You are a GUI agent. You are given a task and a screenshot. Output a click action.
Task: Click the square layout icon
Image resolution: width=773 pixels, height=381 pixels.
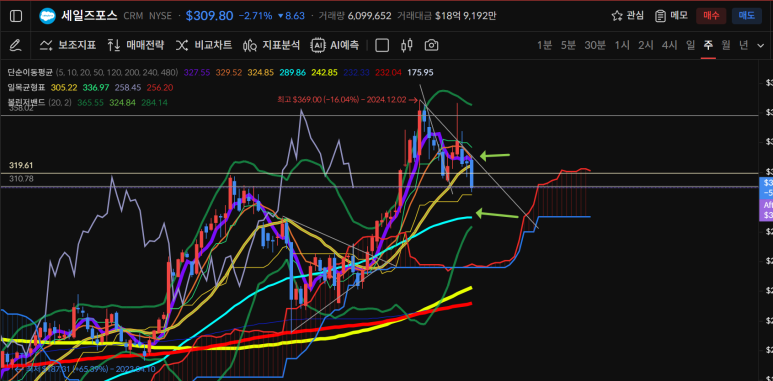[x=382, y=46]
